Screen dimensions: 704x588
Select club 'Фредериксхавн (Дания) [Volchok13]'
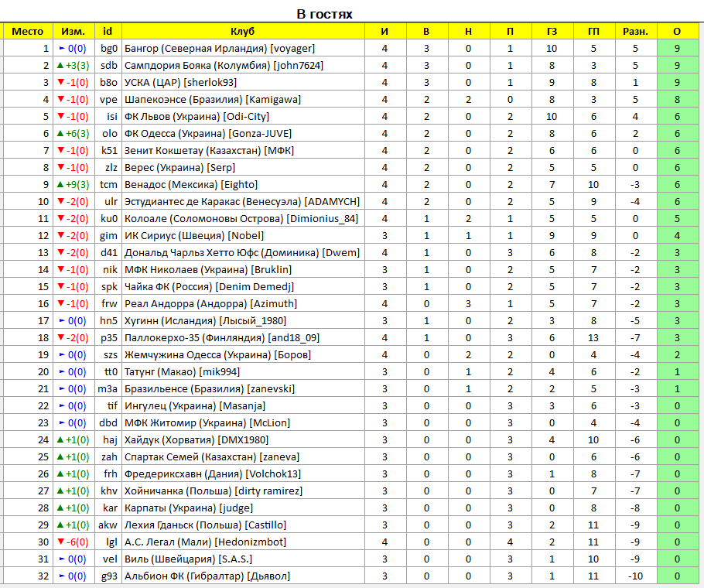(x=213, y=474)
